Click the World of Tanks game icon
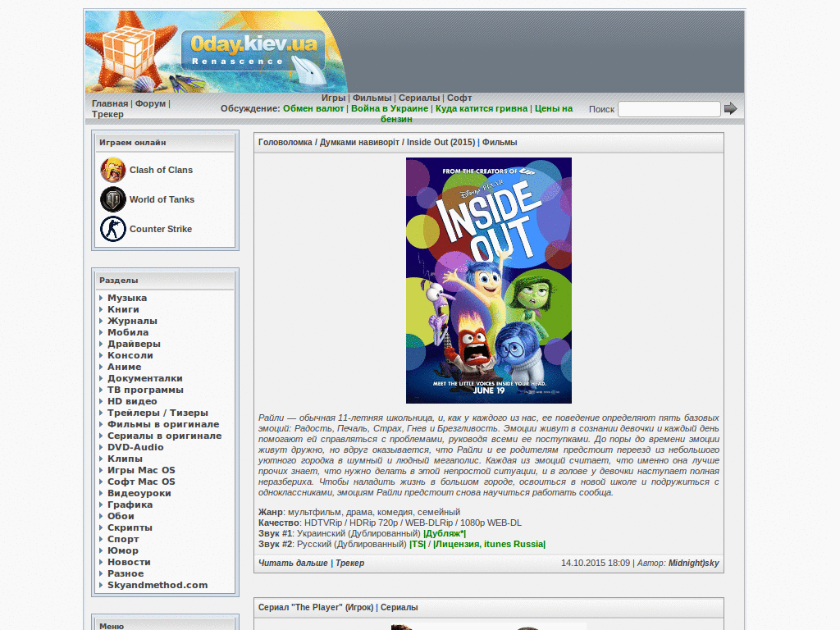 [x=113, y=199]
